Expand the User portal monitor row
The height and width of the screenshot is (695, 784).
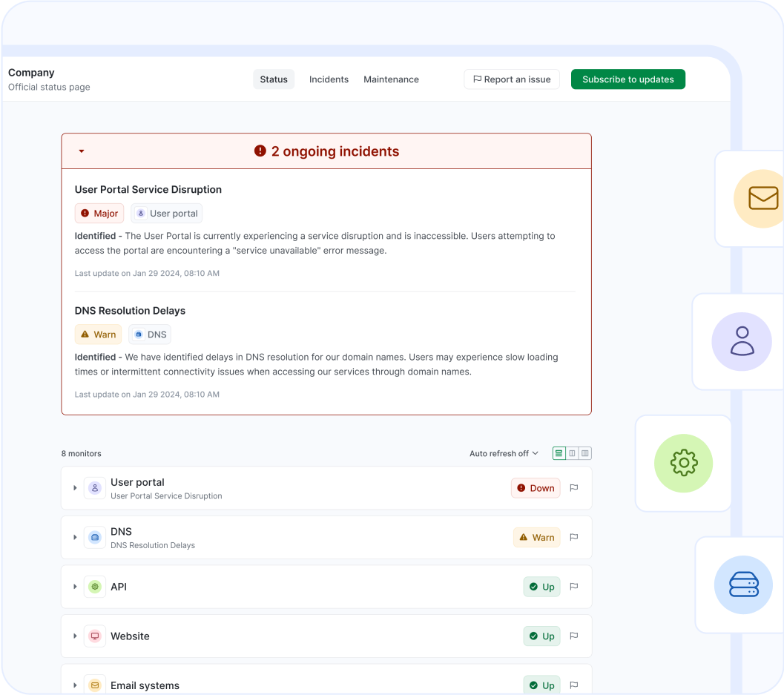click(x=74, y=487)
